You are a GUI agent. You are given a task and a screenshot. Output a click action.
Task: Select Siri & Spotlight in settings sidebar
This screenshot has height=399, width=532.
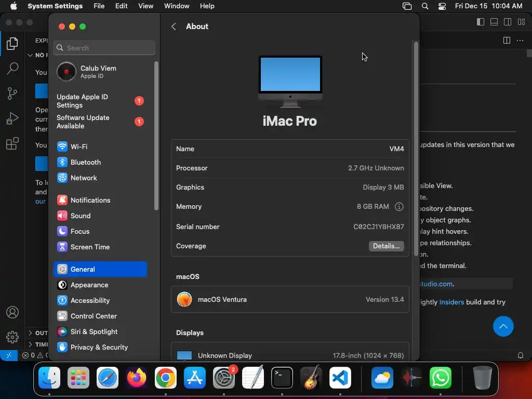pyautogui.click(x=100, y=332)
